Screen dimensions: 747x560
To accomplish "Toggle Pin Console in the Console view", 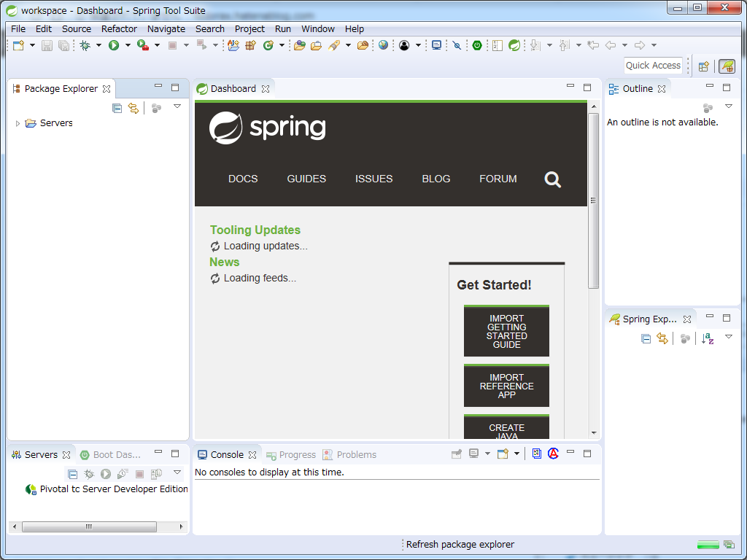I will pos(457,454).
